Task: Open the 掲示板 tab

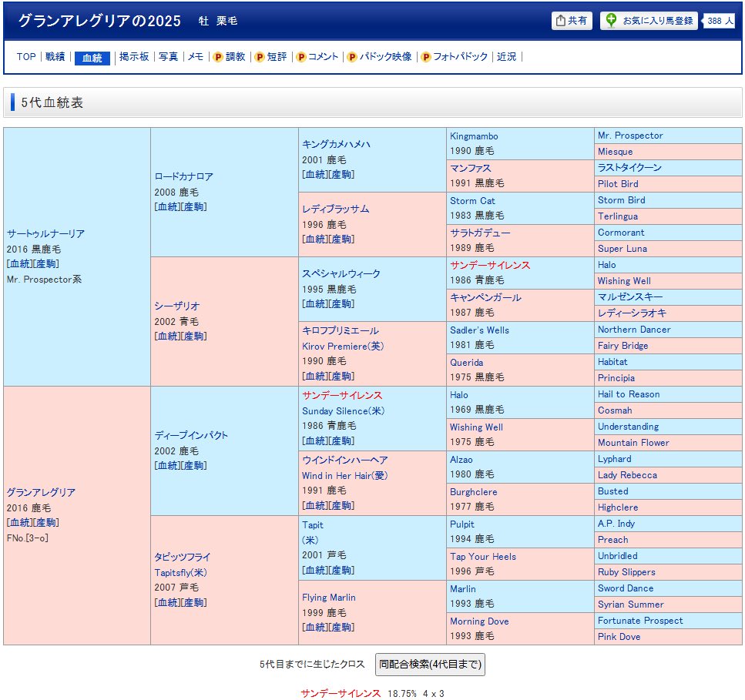Action: coord(134,56)
